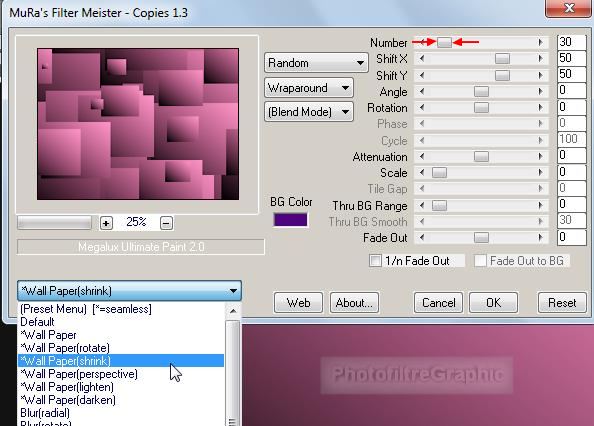This screenshot has width=594, height=426.
Task: Expand the Blend Mode dropdown
Action: (309, 112)
